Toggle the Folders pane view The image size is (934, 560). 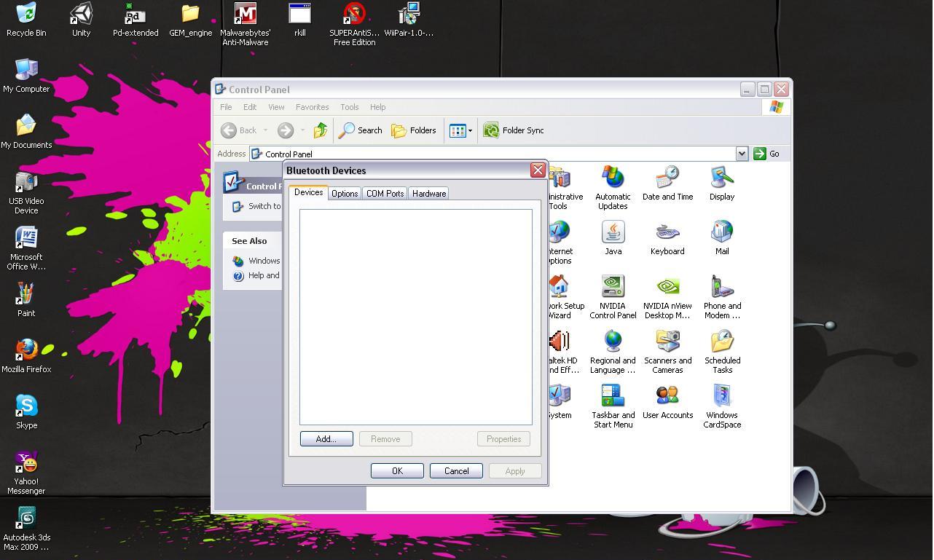point(414,130)
